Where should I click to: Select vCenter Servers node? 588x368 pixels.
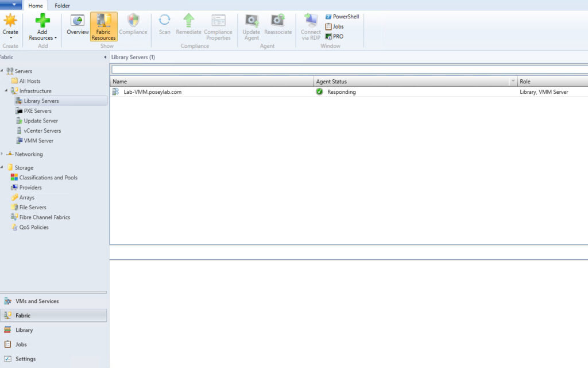click(x=38, y=131)
